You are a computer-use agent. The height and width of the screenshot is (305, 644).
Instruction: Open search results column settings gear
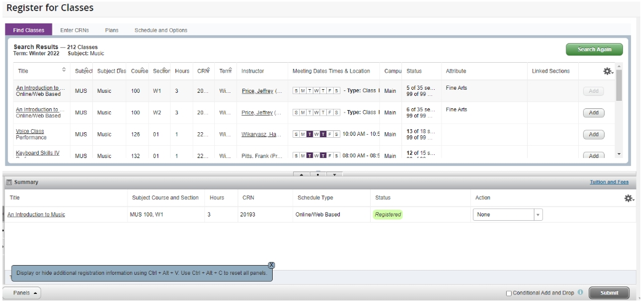tap(608, 71)
